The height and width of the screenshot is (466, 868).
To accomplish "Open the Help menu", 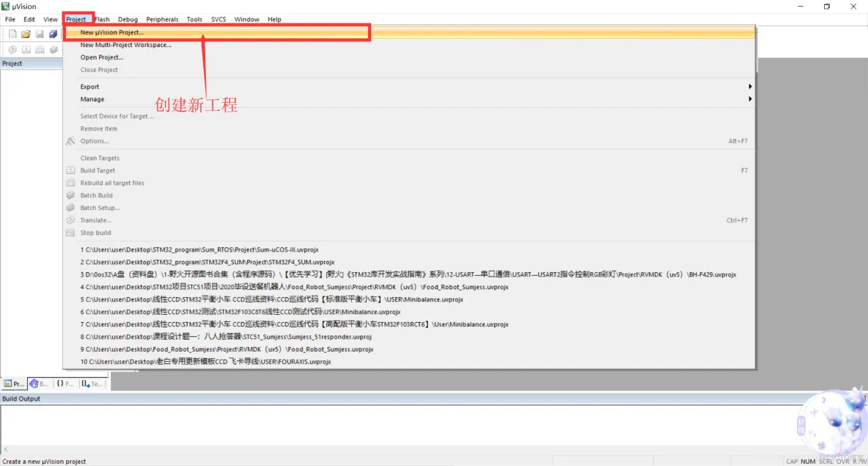I will 275,19.
